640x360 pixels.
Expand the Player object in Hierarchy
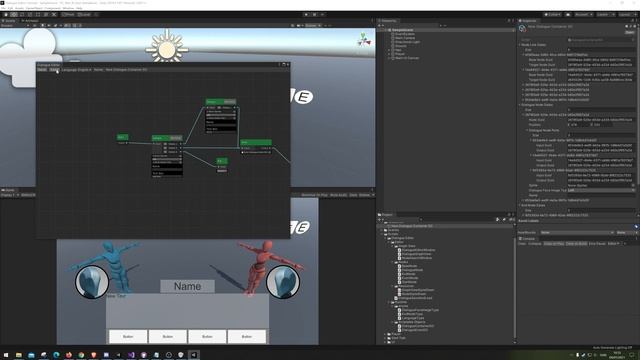coord(390,54)
